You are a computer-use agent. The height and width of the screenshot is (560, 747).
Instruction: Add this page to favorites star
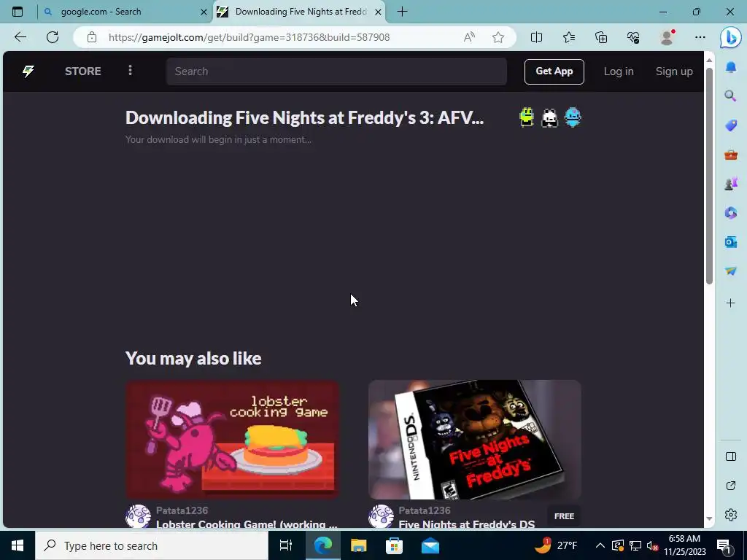pos(498,37)
